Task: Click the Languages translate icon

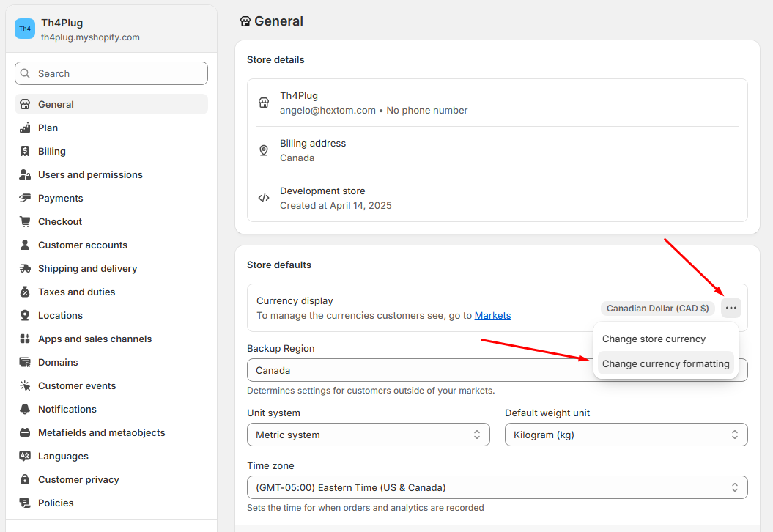Action: pos(25,456)
